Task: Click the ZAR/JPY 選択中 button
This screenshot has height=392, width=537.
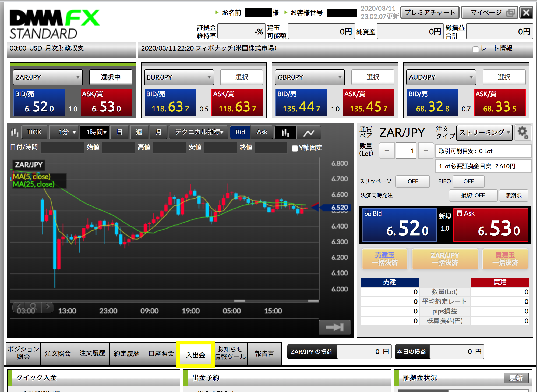Action: [x=111, y=77]
